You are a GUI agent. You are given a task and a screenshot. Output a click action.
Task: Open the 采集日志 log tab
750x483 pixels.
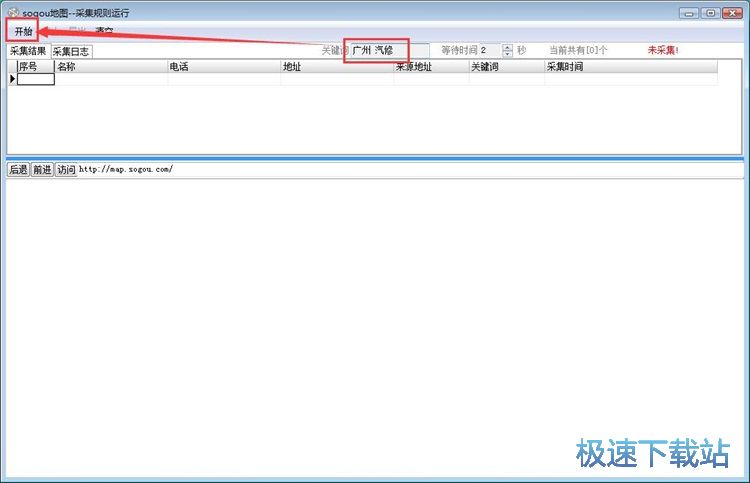71,52
